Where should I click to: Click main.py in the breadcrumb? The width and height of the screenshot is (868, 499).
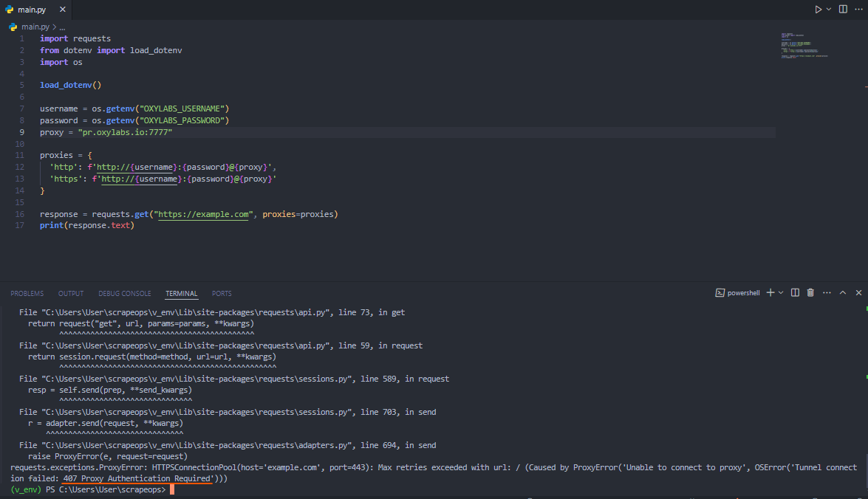(x=35, y=27)
